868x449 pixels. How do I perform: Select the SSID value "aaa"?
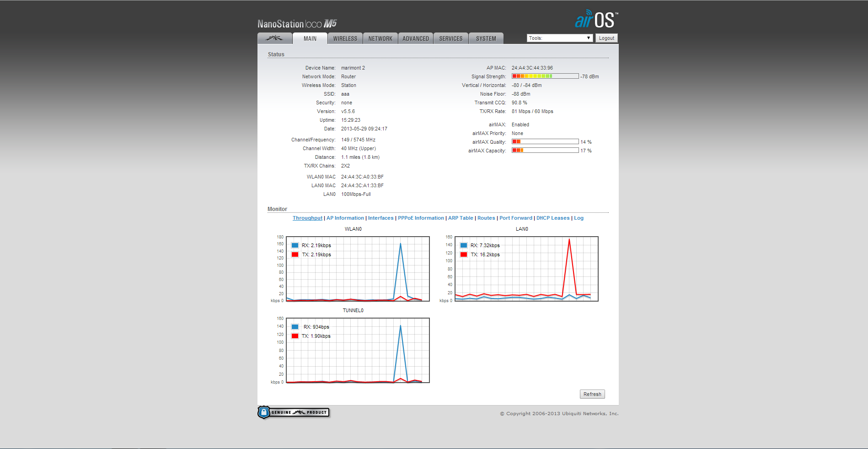coord(345,94)
